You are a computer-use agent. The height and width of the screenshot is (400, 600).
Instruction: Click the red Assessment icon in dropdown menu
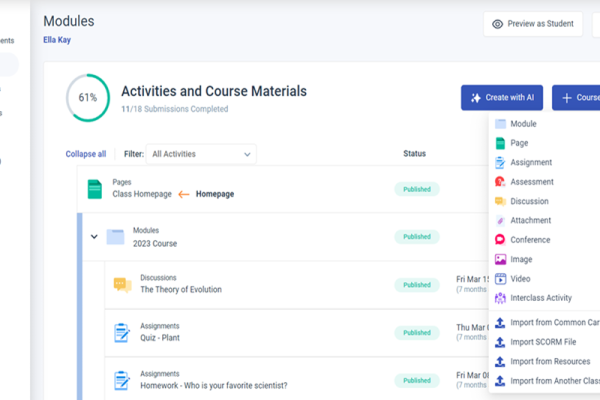(500, 182)
